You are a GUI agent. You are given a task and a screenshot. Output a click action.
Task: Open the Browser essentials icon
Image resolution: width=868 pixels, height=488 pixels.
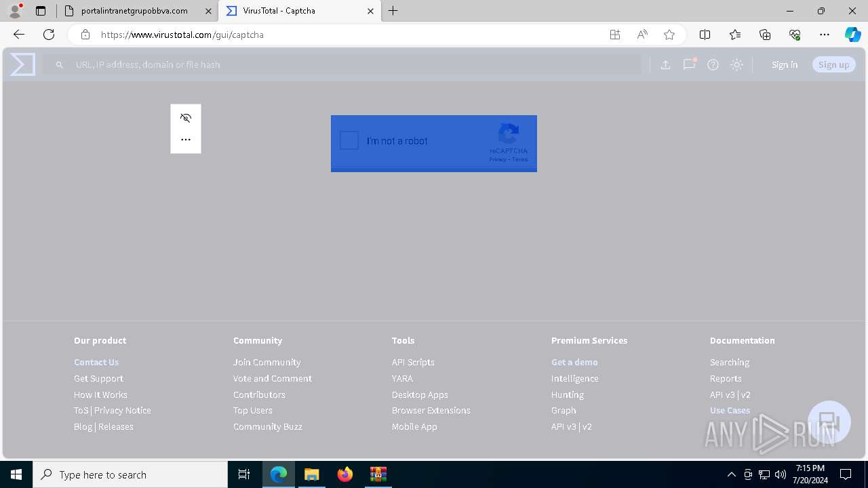[795, 35]
